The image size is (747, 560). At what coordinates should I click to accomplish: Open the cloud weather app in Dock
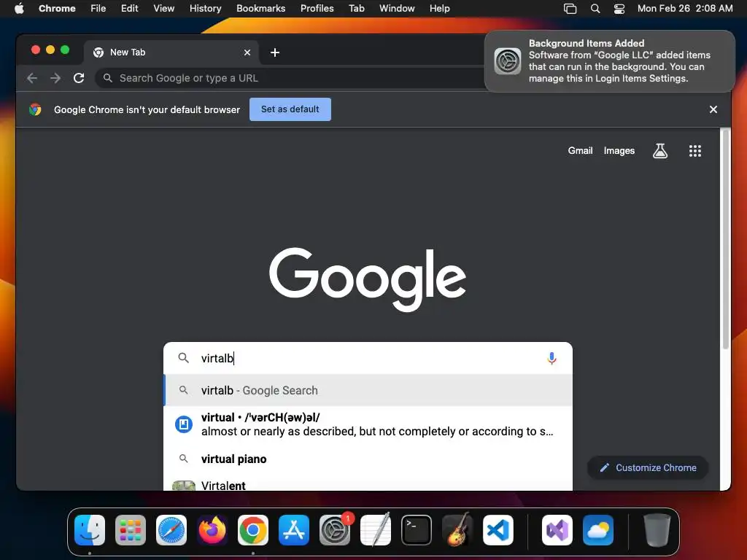point(598,530)
